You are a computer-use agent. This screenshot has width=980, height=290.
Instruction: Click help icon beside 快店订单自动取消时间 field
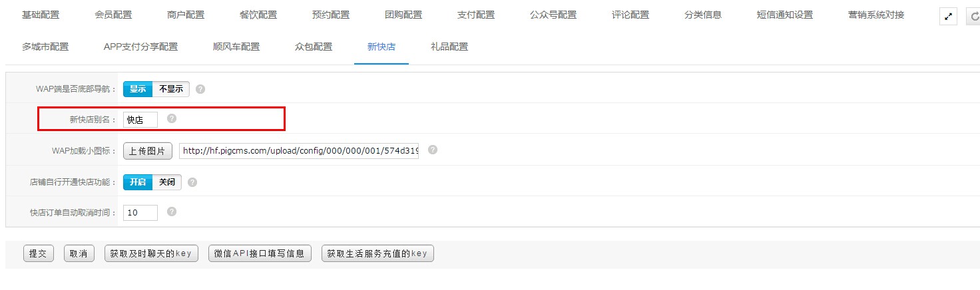[x=172, y=212]
